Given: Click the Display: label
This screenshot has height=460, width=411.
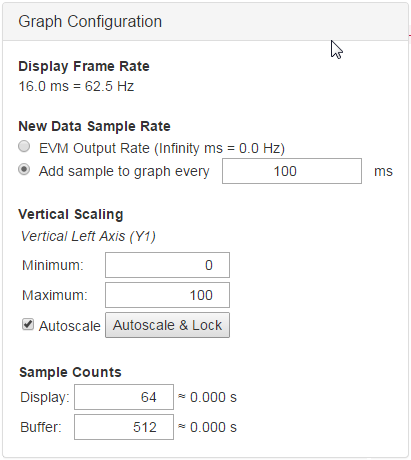Looking at the screenshot, I should [x=45, y=397].
